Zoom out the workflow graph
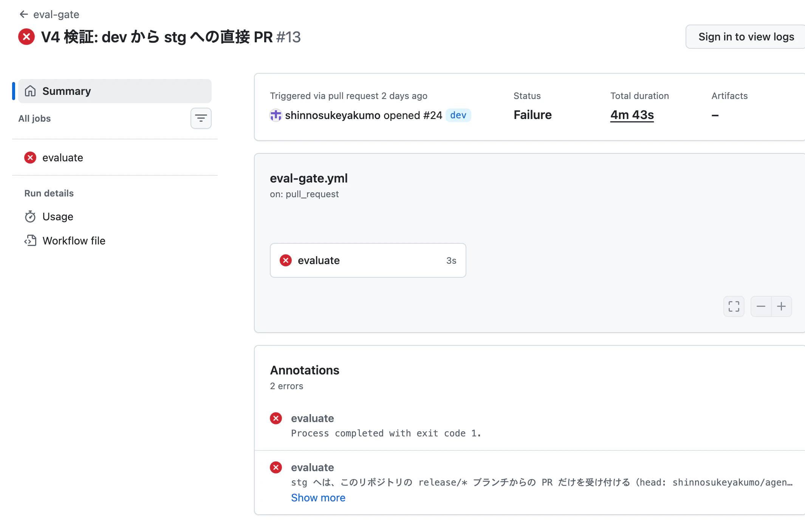Screen dimensions: 805x532 (761, 306)
